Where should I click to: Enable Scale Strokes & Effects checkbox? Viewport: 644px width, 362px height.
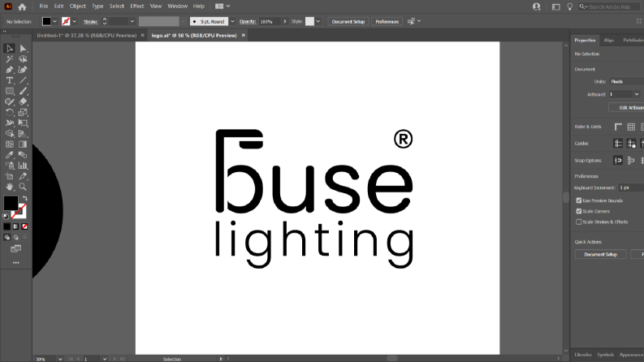click(579, 222)
